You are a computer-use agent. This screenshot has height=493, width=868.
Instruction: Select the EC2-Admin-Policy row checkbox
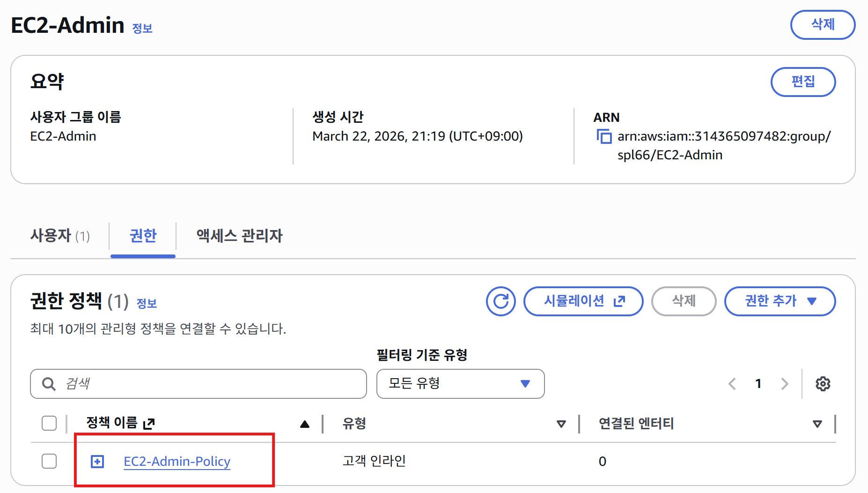tap(49, 461)
